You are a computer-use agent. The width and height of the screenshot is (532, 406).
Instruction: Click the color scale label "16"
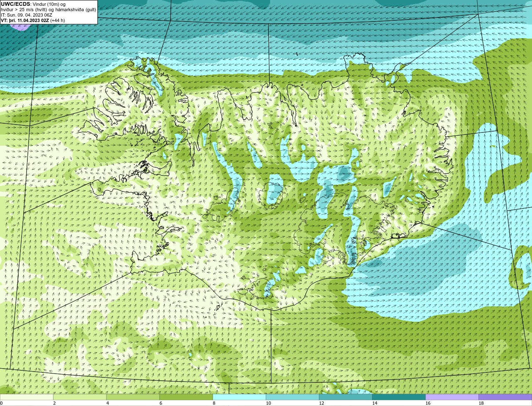[x=428, y=403]
